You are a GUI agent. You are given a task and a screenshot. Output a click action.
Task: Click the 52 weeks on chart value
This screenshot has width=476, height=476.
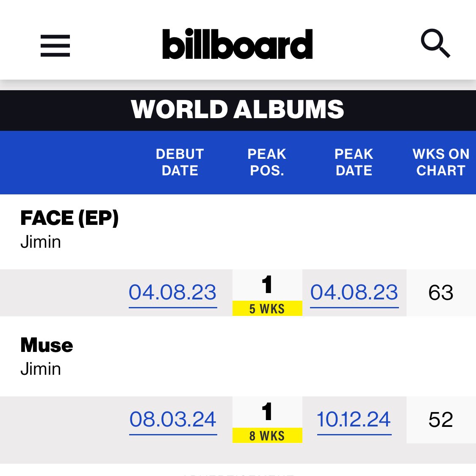[441, 420]
